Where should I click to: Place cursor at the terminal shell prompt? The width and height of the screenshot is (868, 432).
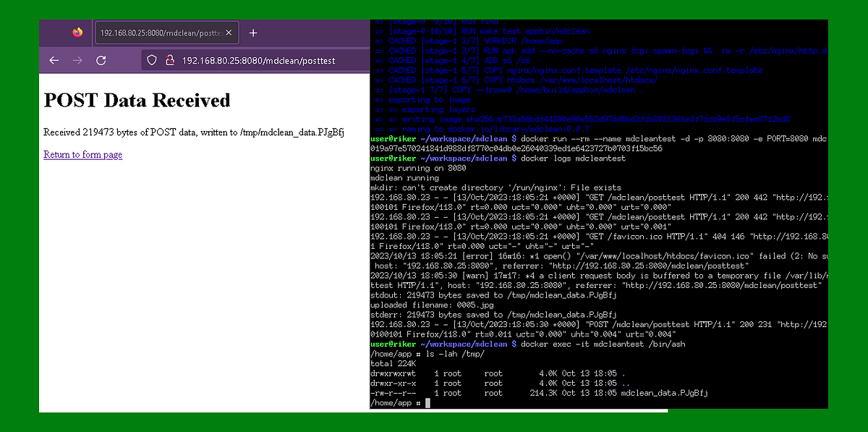pos(425,402)
